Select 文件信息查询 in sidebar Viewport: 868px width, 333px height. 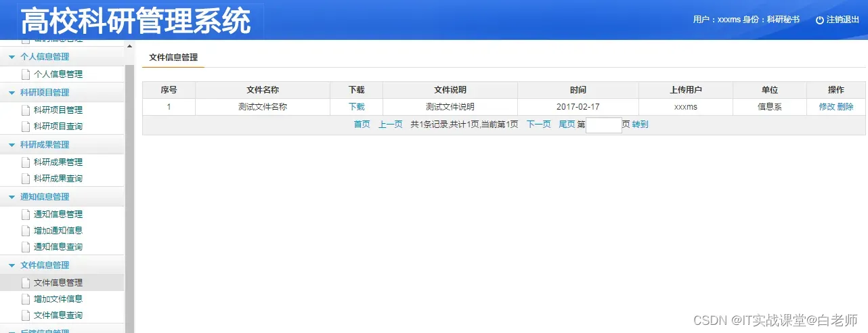(58, 315)
